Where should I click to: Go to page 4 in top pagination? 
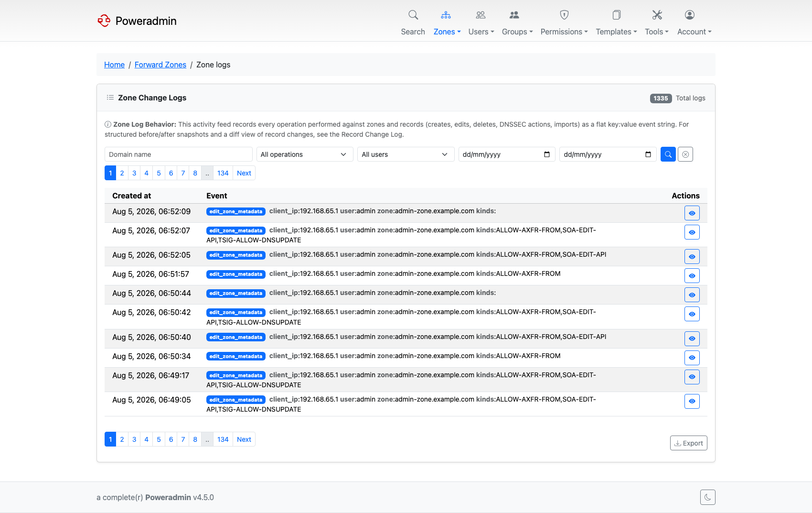[147, 173]
